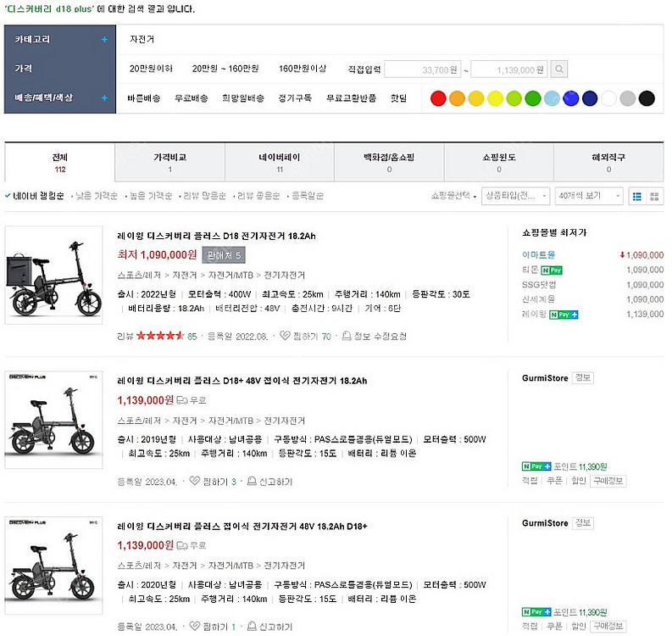
Task: Select red color filter
Action: 438,98
